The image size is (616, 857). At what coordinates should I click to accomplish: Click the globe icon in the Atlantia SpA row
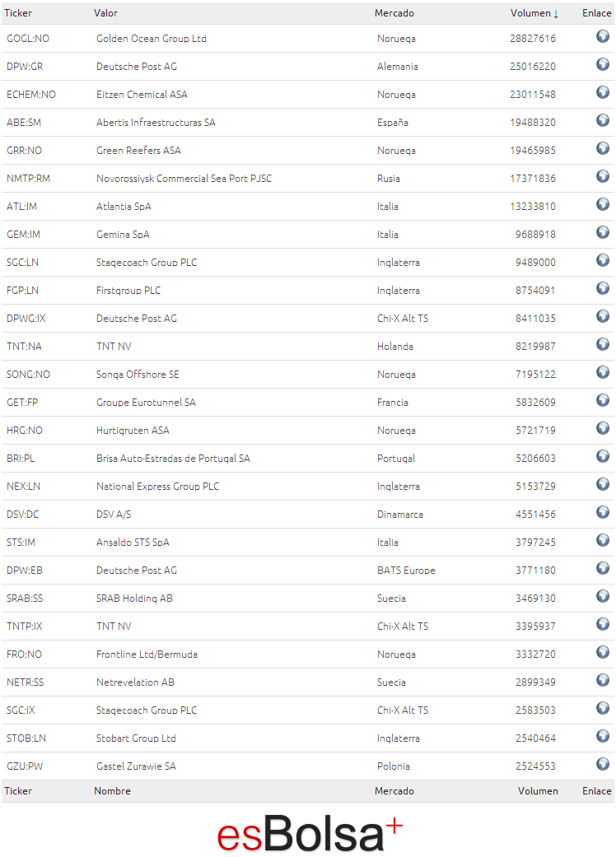tap(602, 204)
